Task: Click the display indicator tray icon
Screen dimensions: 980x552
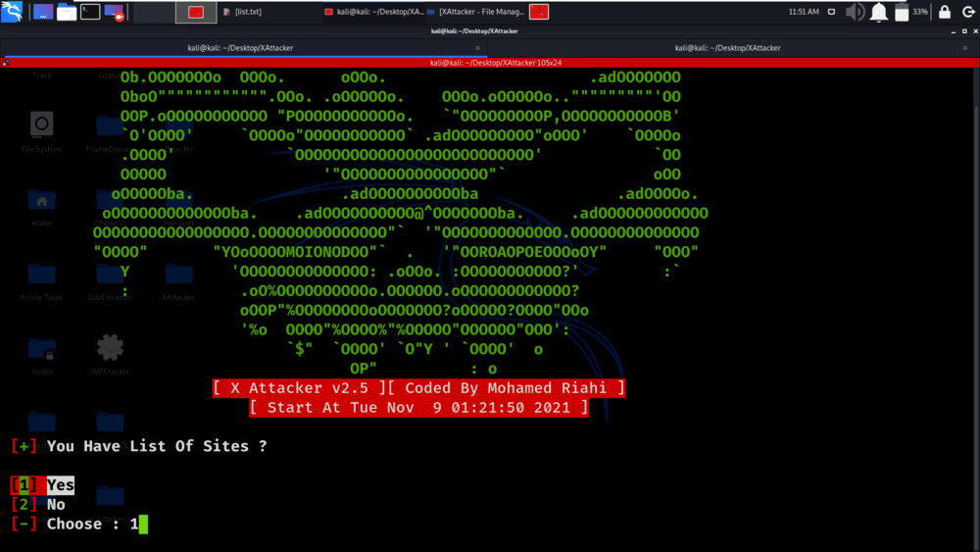Action: pos(831,12)
